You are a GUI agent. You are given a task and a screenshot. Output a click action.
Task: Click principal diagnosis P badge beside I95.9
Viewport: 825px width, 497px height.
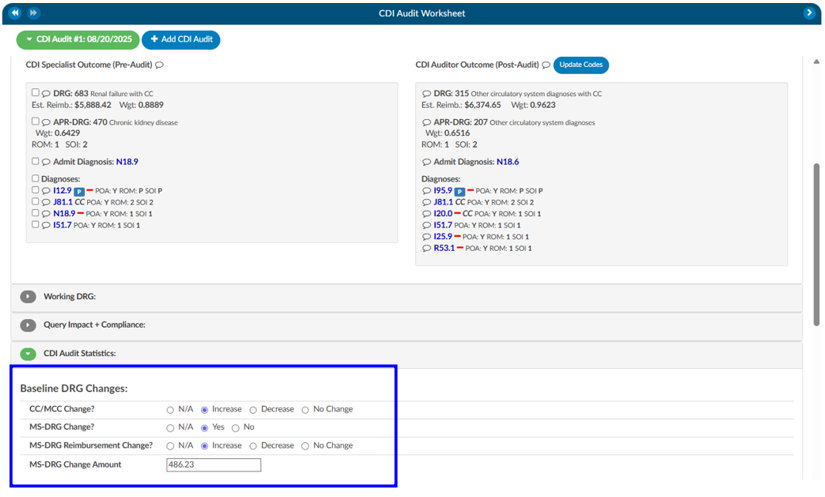pos(459,191)
